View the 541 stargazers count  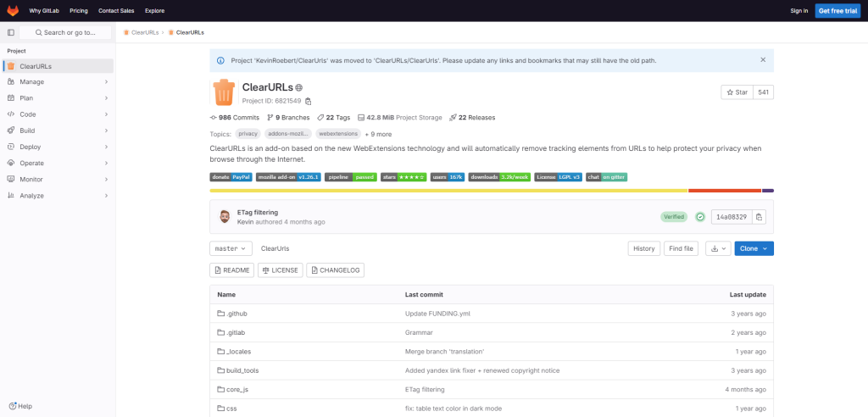point(764,92)
